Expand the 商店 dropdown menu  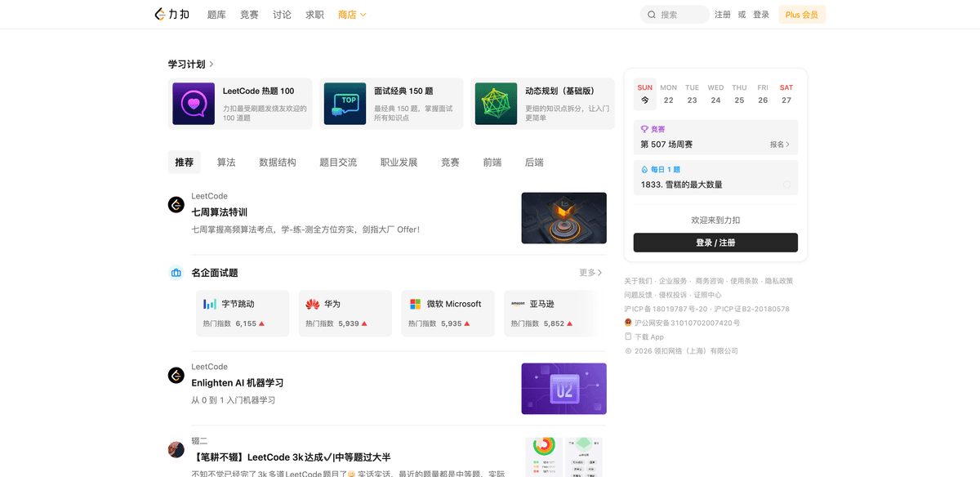352,15
